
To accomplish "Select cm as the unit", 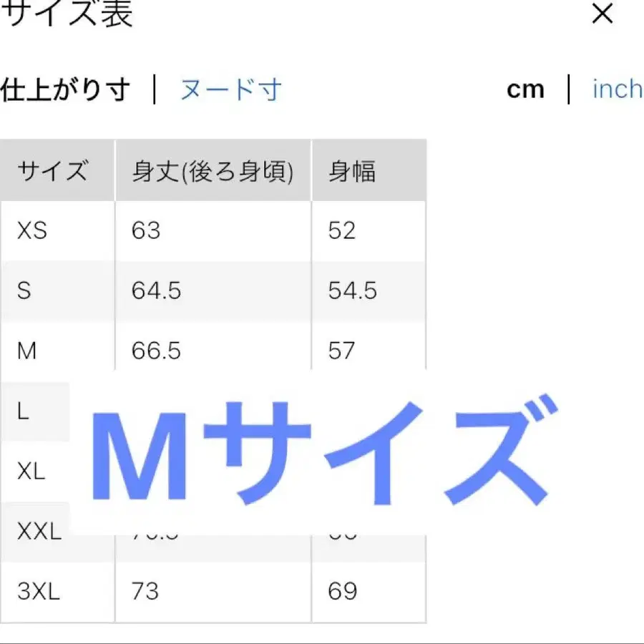I will coord(526,88).
